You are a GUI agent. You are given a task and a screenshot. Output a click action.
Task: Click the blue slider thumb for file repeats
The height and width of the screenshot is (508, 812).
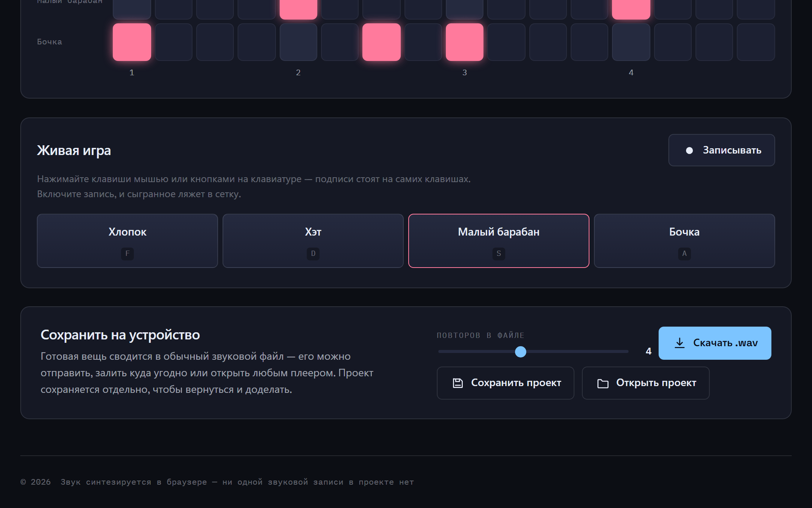(521, 352)
